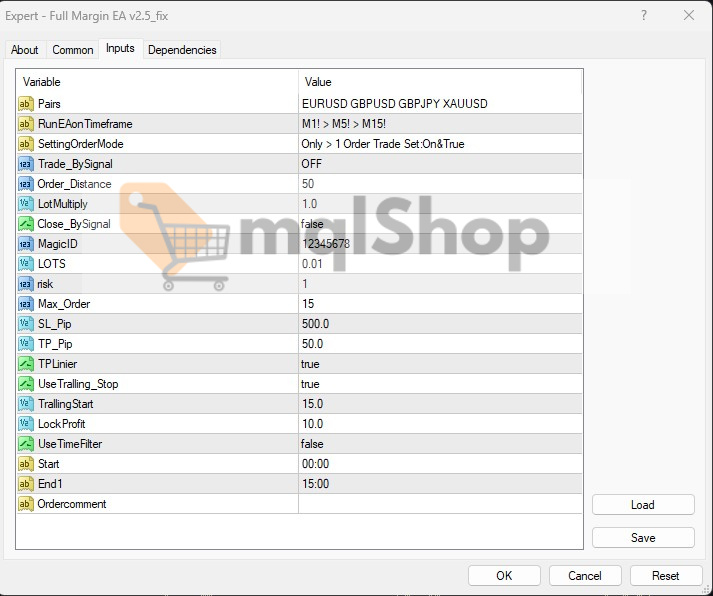Select the risk value 1
Viewport: 713px width, 596px height.
click(x=440, y=284)
